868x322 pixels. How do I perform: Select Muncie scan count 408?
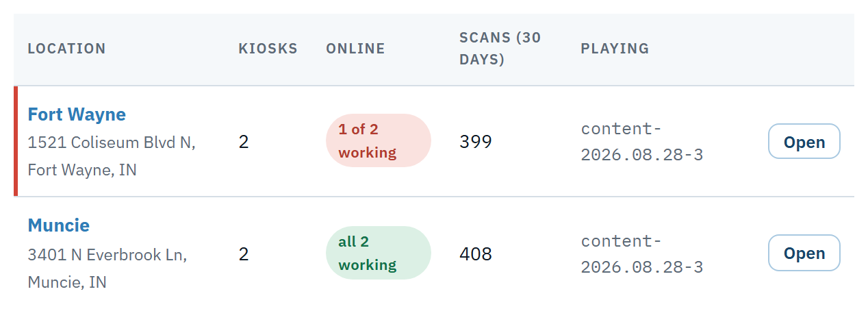point(476,254)
